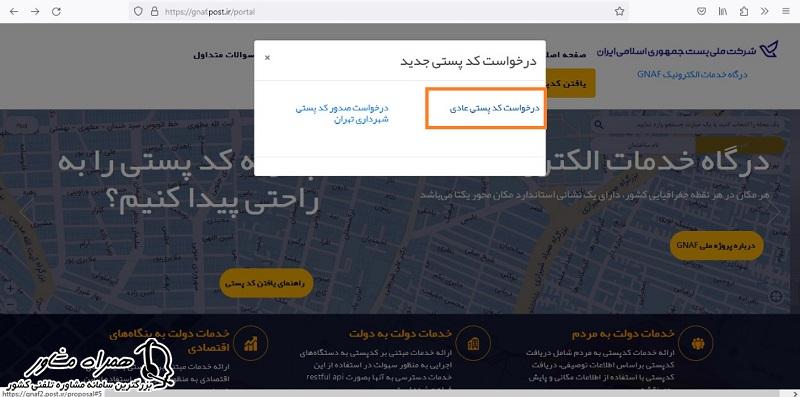Open the Firefox hamburger menu
Screen dimensions: 800x397
(x=785, y=11)
